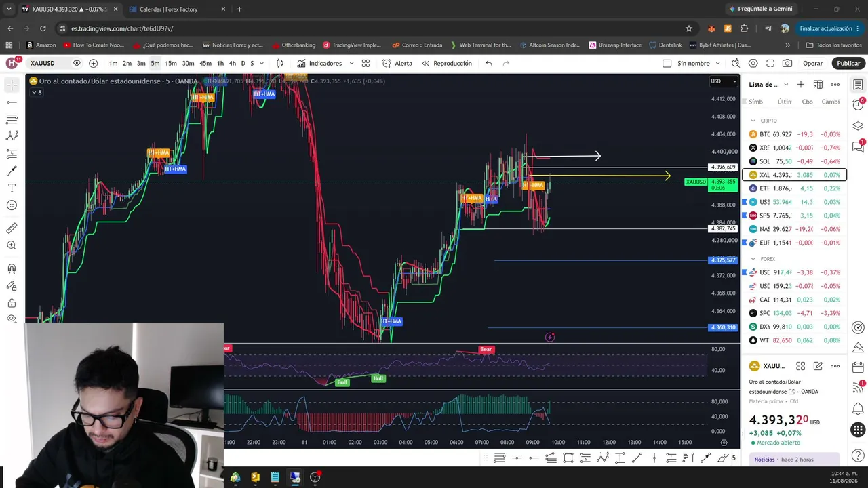The image size is (868, 488).
Task: Enter fullscreen chart mode
Action: 770,63
